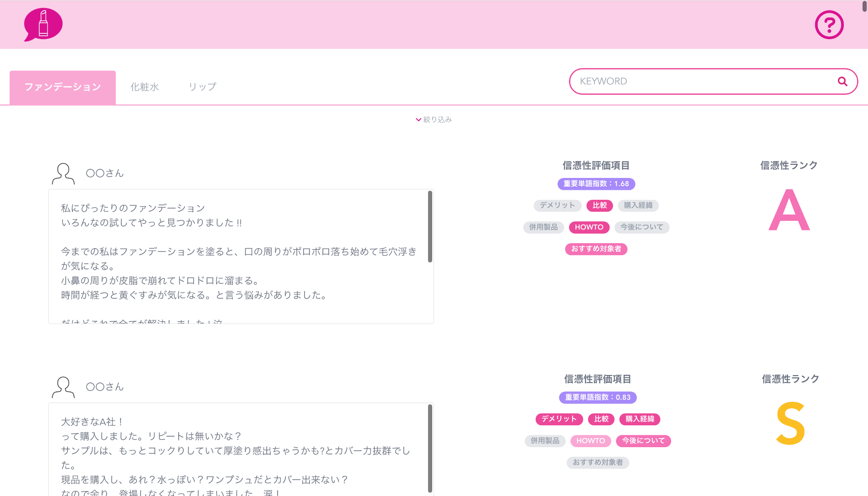Viewport: 868px width, 496px height.
Task: Switch to the 化粧水 tab
Action: point(145,87)
